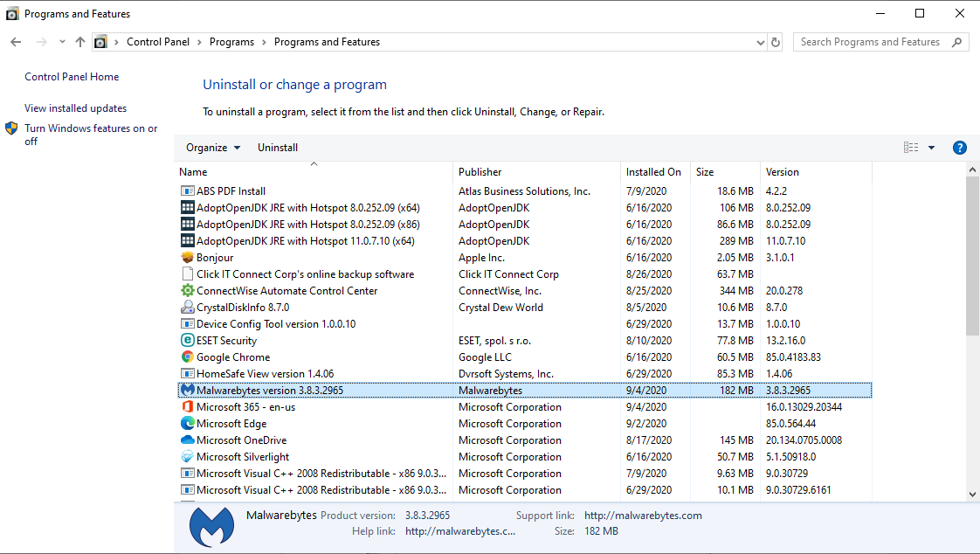Go up one level with up arrow
The width and height of the screenshot is (980, 554).
coord(80,42)
